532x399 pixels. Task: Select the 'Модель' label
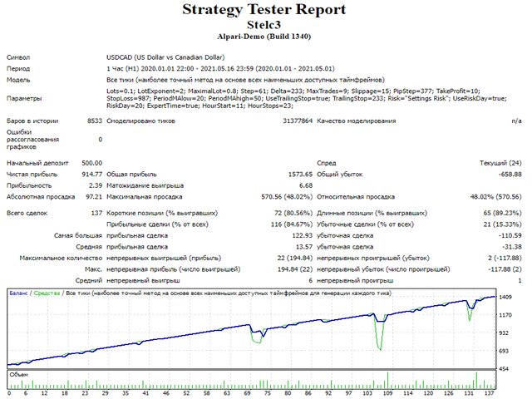[18, 80]
